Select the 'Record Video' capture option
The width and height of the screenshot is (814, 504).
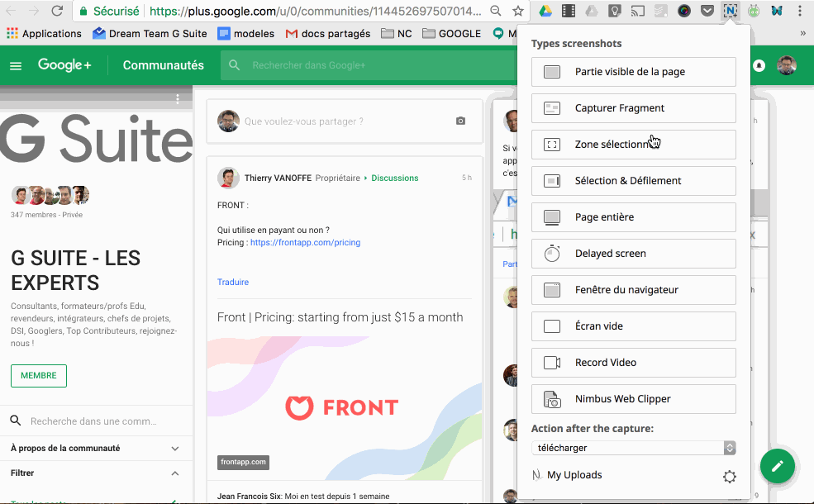[633, 362]
